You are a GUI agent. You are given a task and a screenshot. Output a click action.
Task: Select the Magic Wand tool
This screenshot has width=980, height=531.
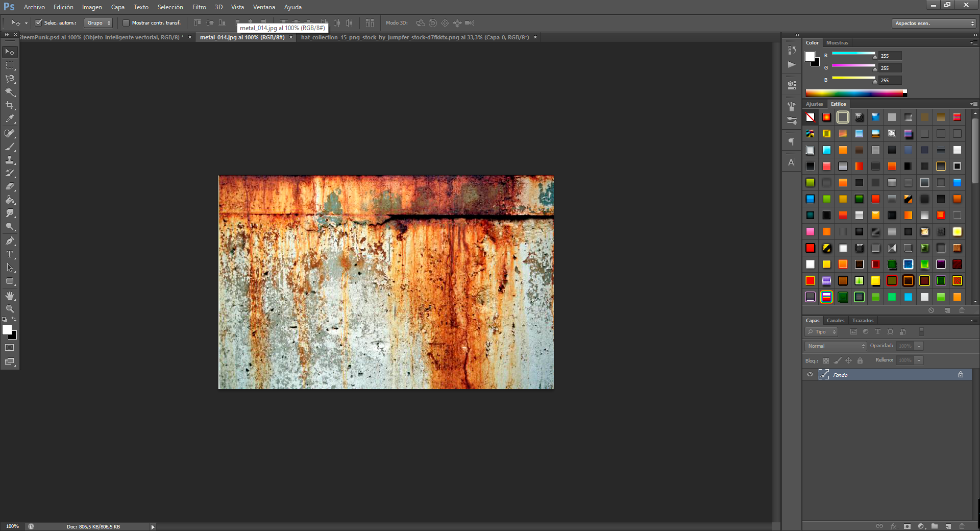10,92
